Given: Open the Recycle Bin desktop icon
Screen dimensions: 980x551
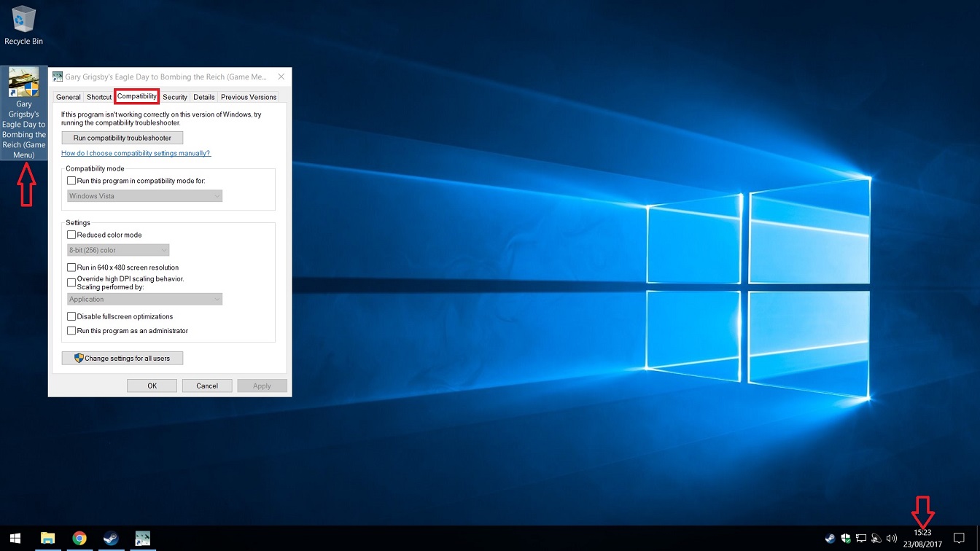Looking at the screenshot, I should [x=23, y=26].
